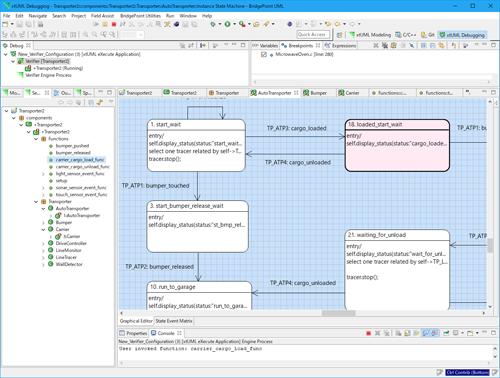This screenshot has height=378, width=500.
Task: Collapse the Carrier class node
Action: 43,229
